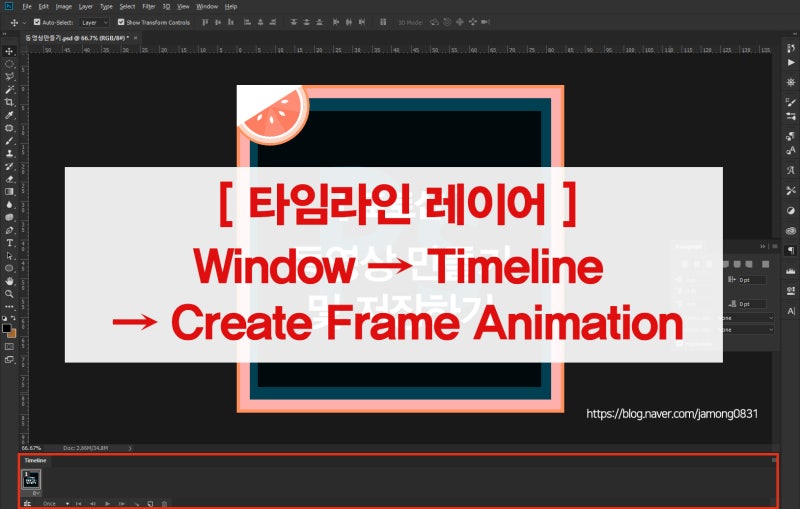This screenshot has width=800, height=509.
Task: Open the Paragraph panel icon in dock
Action: [791, 250]
